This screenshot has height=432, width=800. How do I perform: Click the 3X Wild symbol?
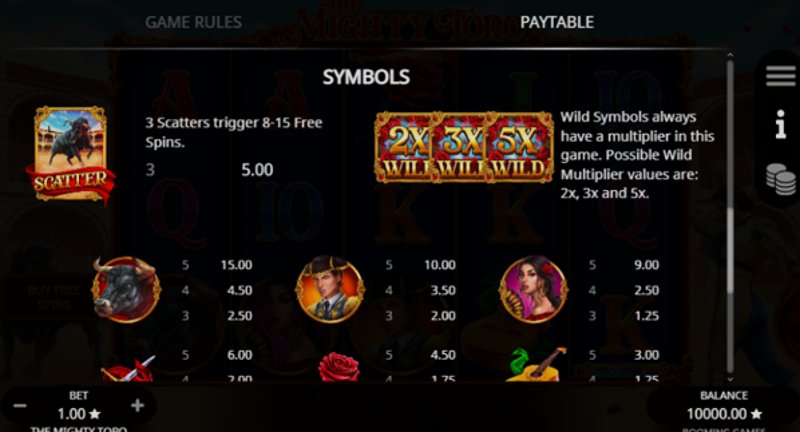pyautogui.click(x=460, y=148)
